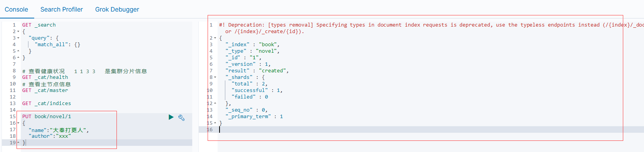
Task: Click the "_type" : "novel" output line
Action: pyautogui.click(x=252, y=51)
